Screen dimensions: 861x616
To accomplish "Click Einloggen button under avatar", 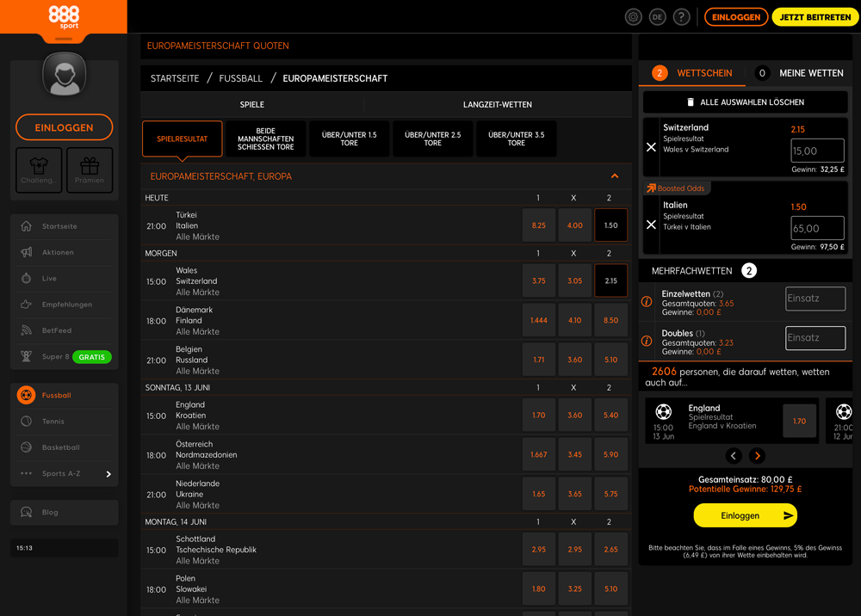I will 65,127.
